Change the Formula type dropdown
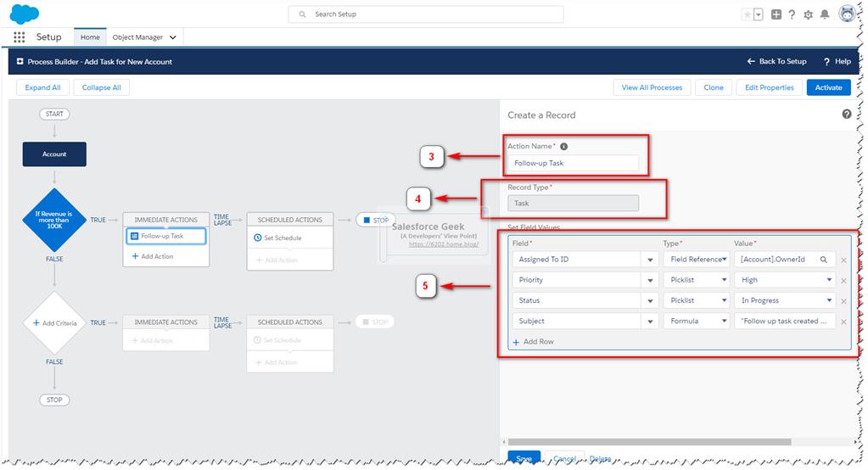This screenshot has width=868, height=470. (697, 321)
